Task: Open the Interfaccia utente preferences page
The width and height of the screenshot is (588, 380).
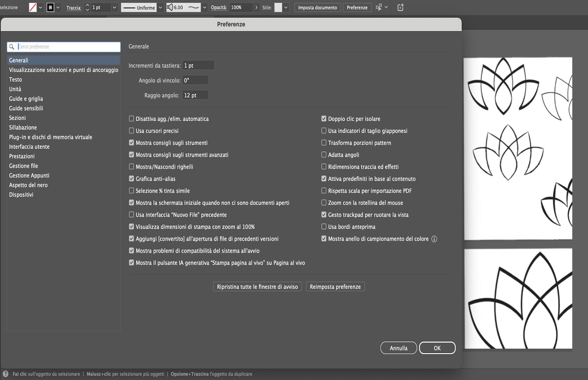Action: click(x=29, y=146)
